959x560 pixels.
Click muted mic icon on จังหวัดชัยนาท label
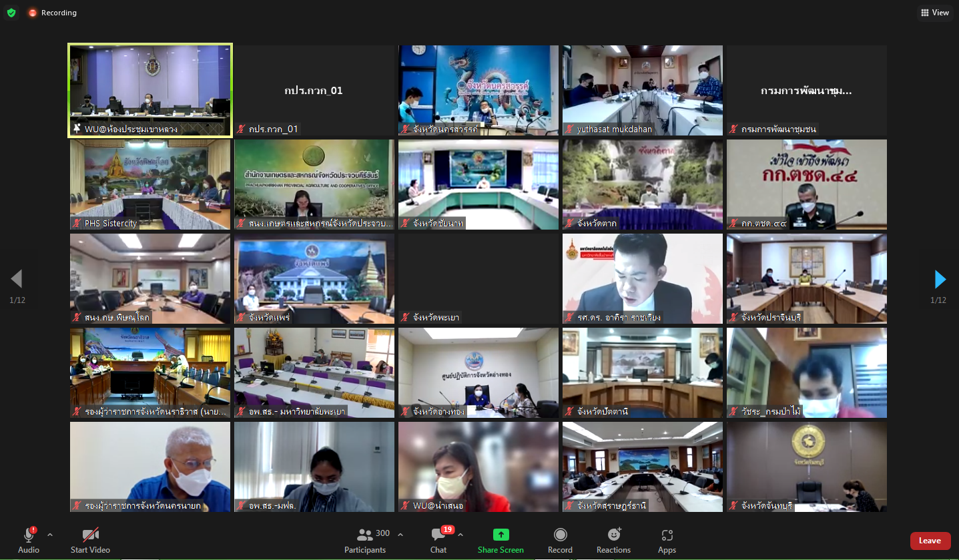(405, 224)
